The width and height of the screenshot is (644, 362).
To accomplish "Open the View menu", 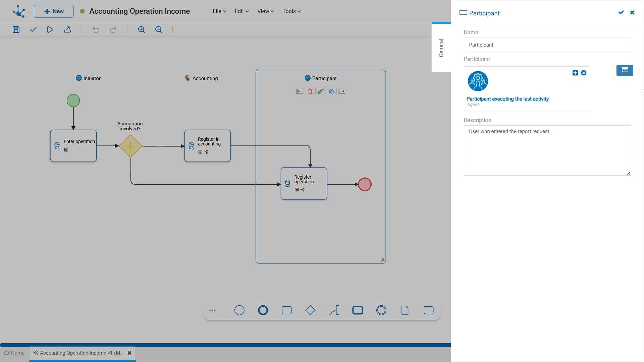I will click(x=266, y=11).
